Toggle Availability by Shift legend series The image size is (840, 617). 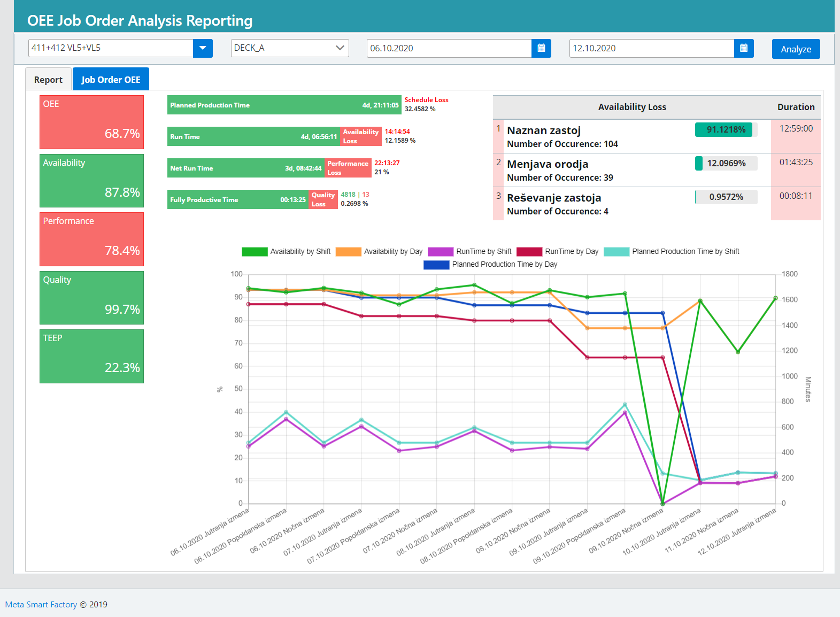[x=286, y=252]
